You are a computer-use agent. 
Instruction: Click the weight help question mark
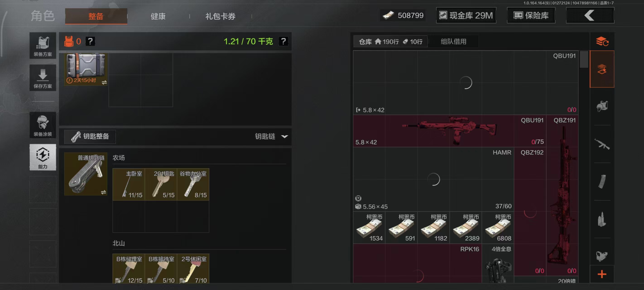(x=284, y=41)
